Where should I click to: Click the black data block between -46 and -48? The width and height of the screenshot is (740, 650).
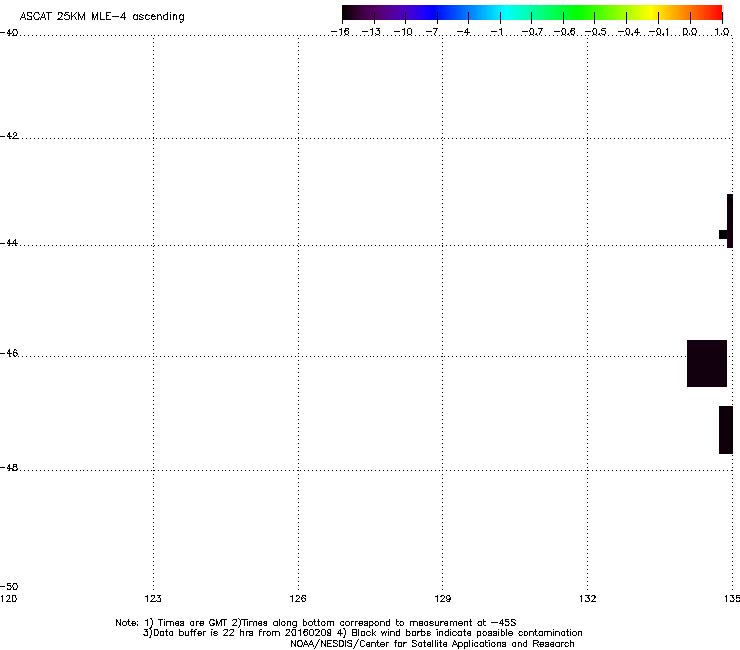(x=726, y=430)
